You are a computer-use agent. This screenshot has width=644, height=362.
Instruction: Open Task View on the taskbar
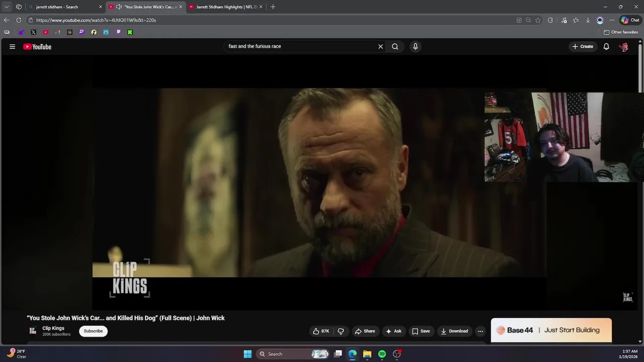coord(338,354)
